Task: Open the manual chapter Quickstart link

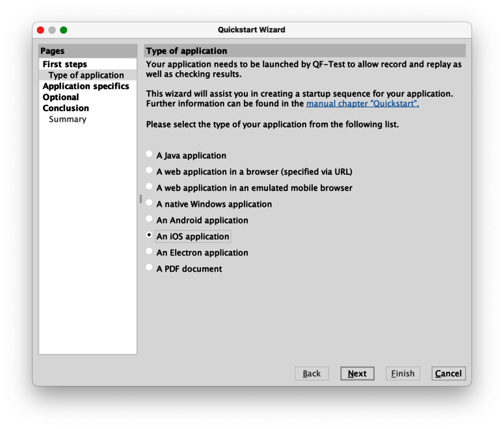Action: click(362, 104)
